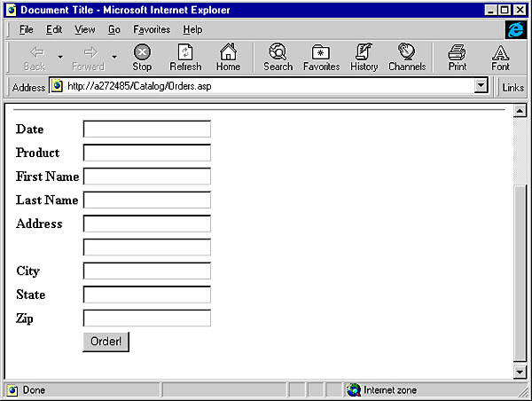
Task: Open the File menu
Action: [x=27, y=29]
